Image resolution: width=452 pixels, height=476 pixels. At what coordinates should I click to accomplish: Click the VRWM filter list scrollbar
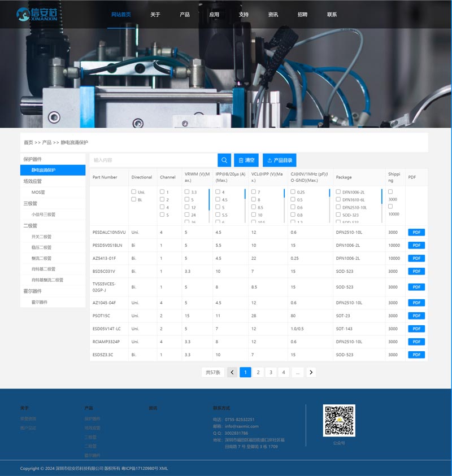coord(209,200)
